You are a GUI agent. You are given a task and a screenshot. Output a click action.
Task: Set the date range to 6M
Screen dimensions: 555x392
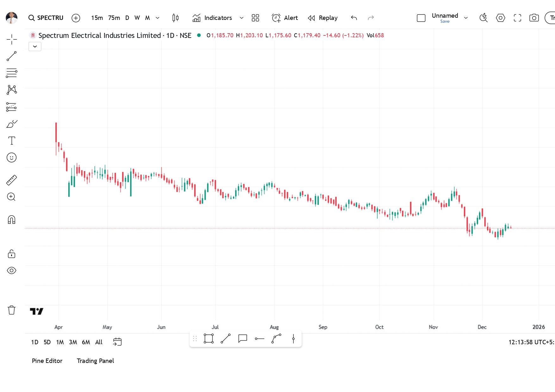point(86,342)
